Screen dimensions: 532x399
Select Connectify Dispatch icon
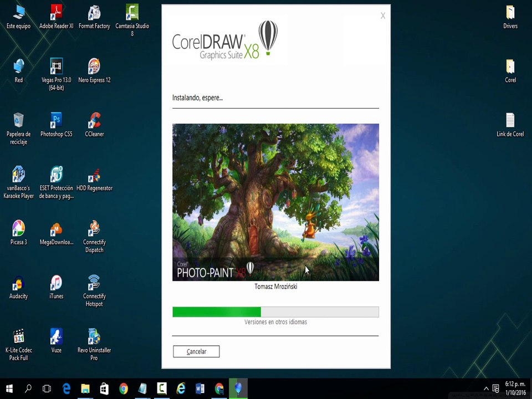pos(94,237)
